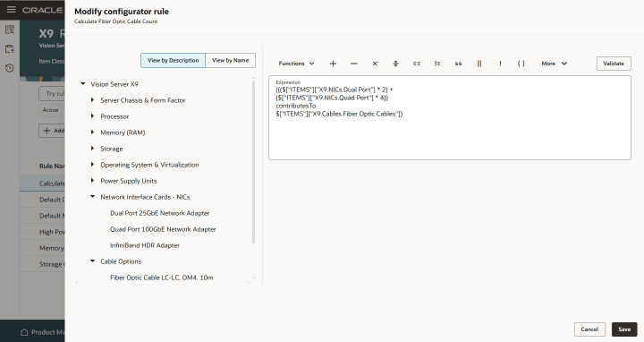This screenshot has height=342, width=644.
Task: Expand the Storage node
Action: 92,149
